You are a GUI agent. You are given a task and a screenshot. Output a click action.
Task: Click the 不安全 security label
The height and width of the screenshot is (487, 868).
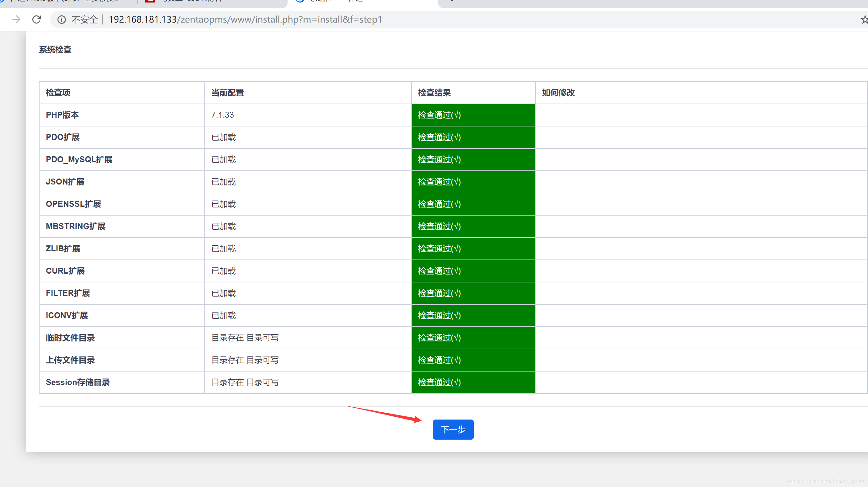84,19
